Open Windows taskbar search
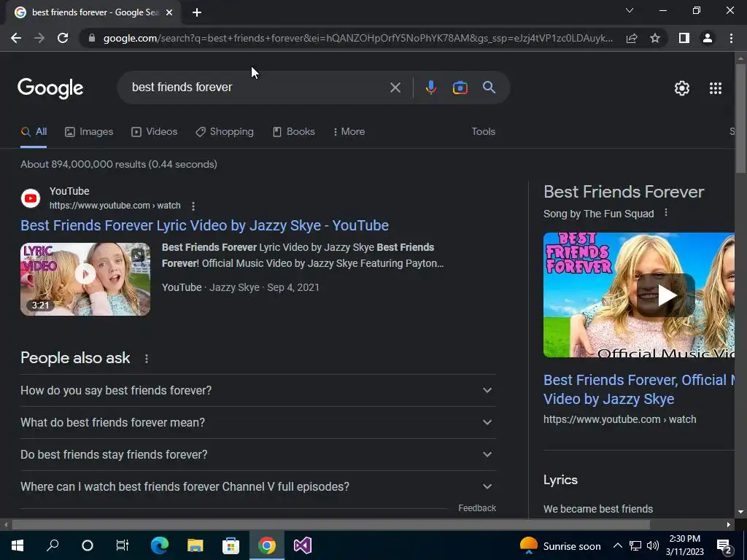The width and height of the screenshot is (747, 560). (53, 545)
